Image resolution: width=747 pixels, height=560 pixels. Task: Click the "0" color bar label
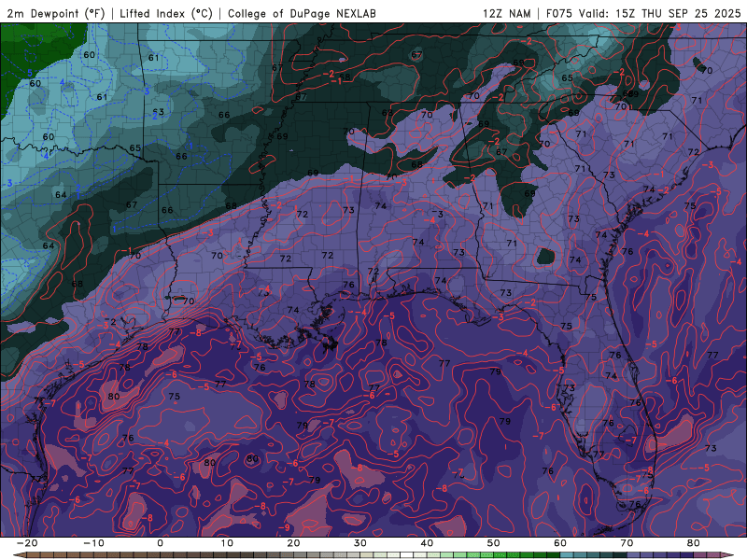click(x=160, y=543)
